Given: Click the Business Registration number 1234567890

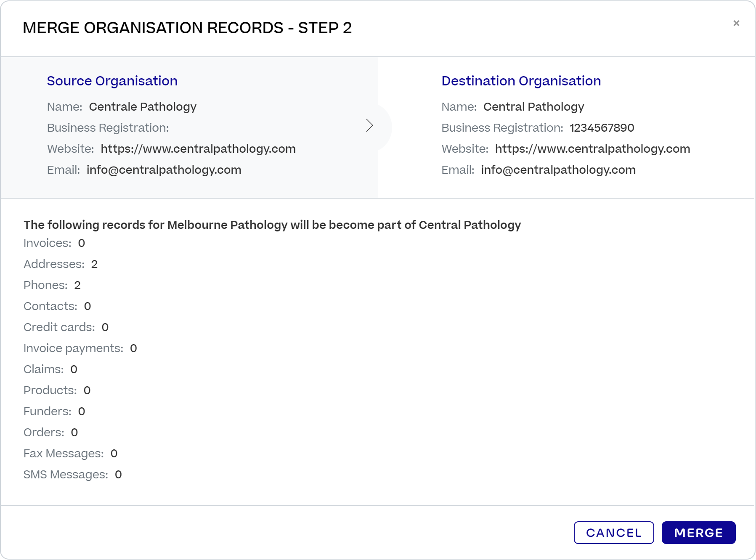Looking at the screenshot, I should pyautogui.click(x=602, y=127).
